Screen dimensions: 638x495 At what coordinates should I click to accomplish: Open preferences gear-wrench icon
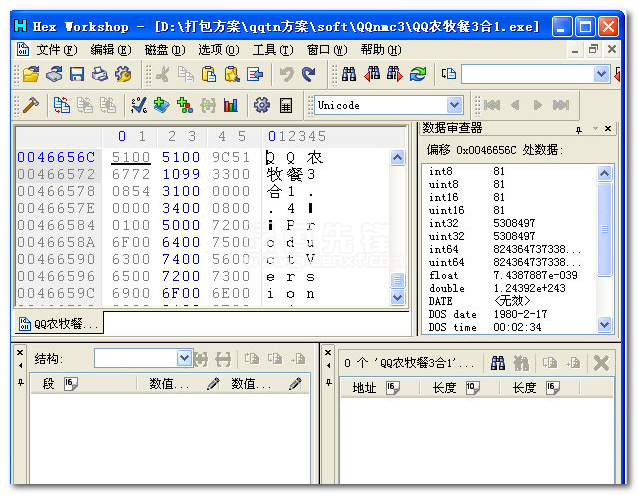coord(123,74)
